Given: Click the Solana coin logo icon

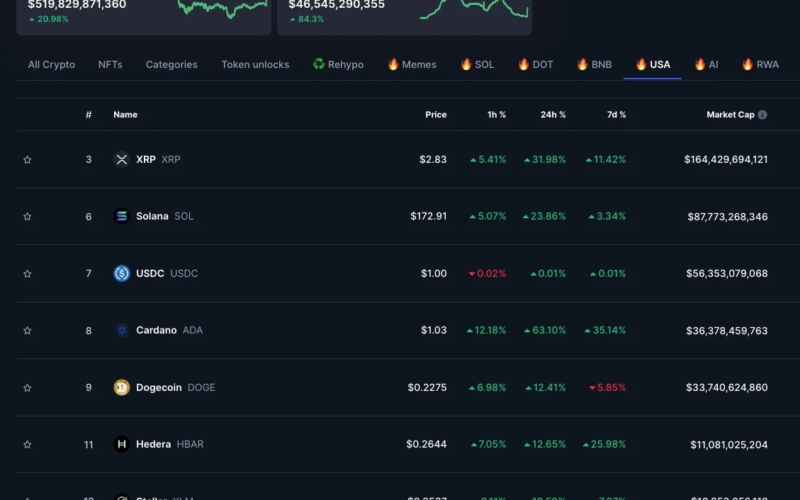Looking at the screenshot, I should tap(122, 216).
